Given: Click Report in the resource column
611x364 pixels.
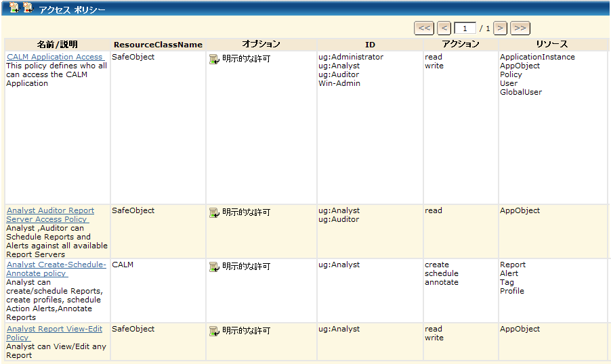Looking at the screenshot, I should (513, 265).
